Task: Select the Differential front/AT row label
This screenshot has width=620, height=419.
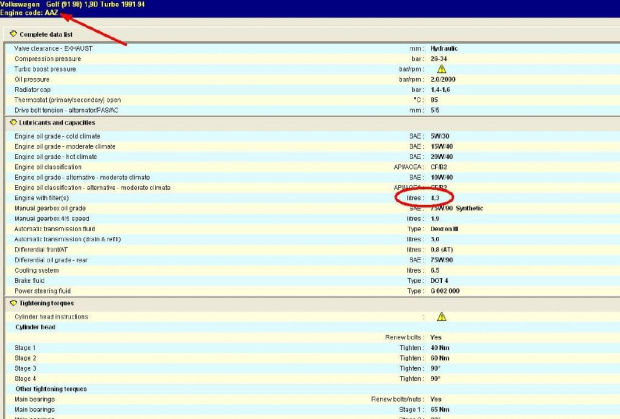Action: coord(41,249)
